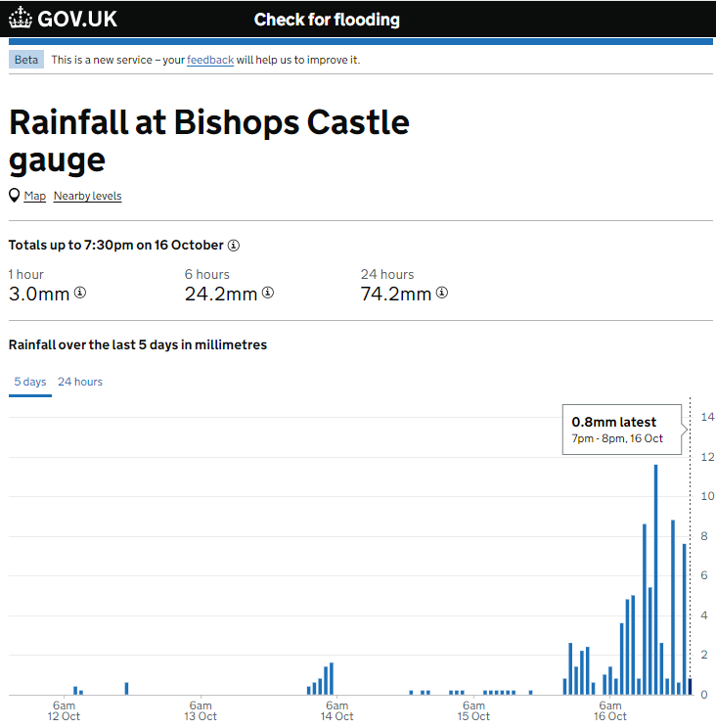Show info for totals up to 7:30pm
The width and height of the screenshot is (716, 728).
234,246
